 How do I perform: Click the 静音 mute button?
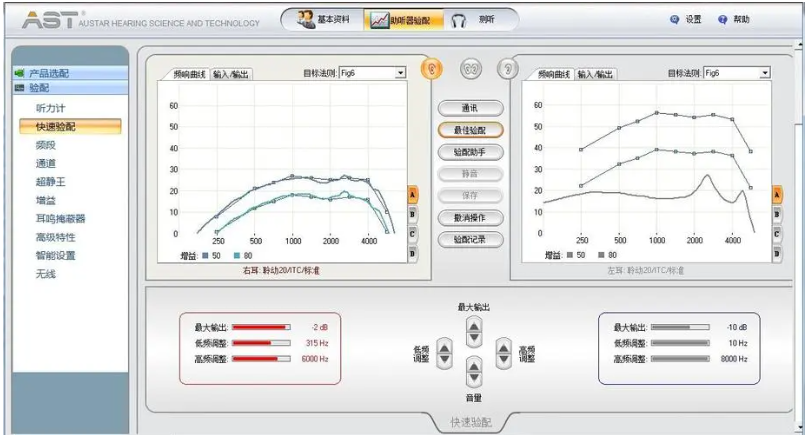[x=470, y=174]
